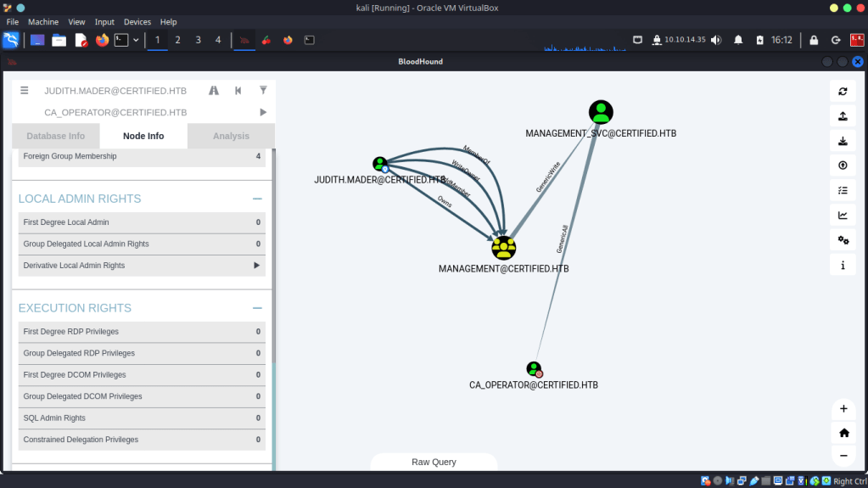
Task: Collapse the Execution Rights section
Action: click(x=257, y=308)
